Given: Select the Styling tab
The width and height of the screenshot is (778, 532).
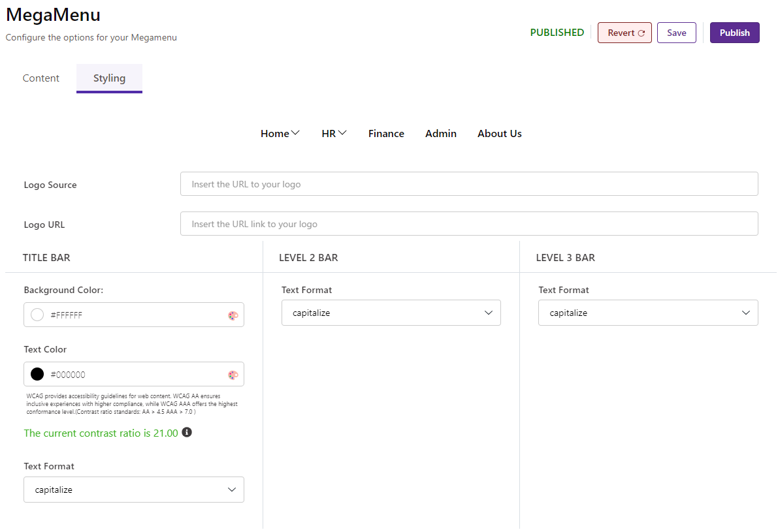Looking at the screenshot, I should (x=108, y=78).
